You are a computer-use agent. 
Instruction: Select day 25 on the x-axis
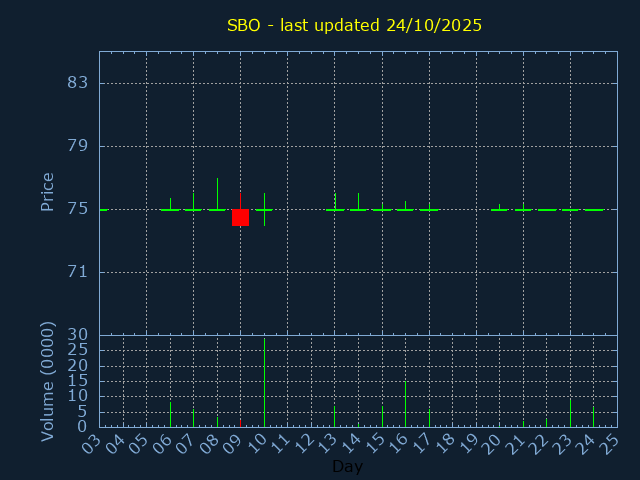tap(609, 441)
